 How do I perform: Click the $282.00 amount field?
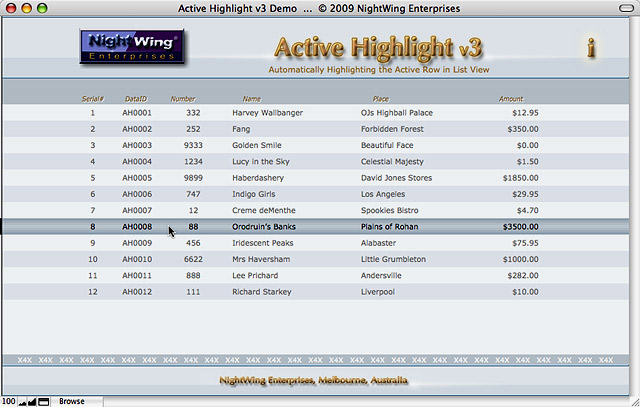[x=523, y=276]
